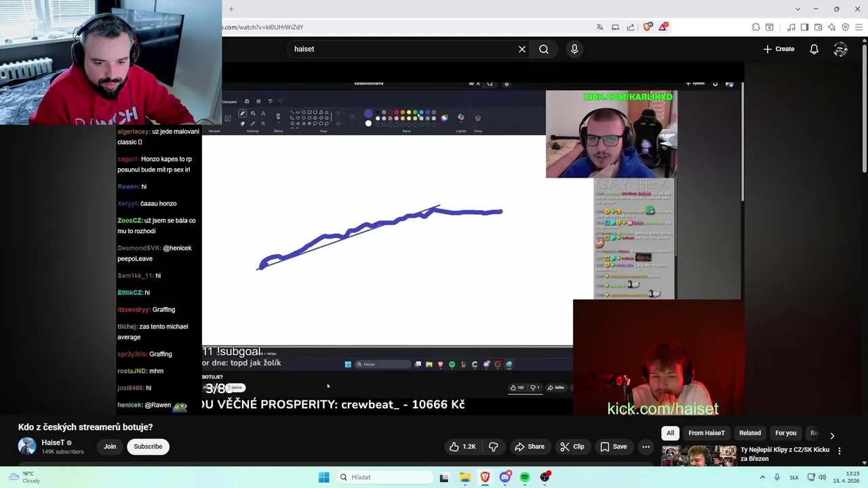Click the cast or send-to-device icon
The height and width of the screenshot is (488, 868).
point(615,27)
